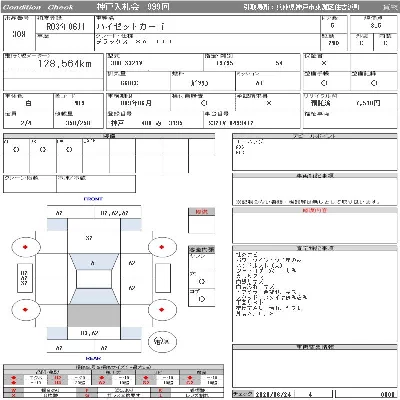400x400 pixels.
Task: Click the circled seal stamp near the rear-right tire
Action: (162, 341)
